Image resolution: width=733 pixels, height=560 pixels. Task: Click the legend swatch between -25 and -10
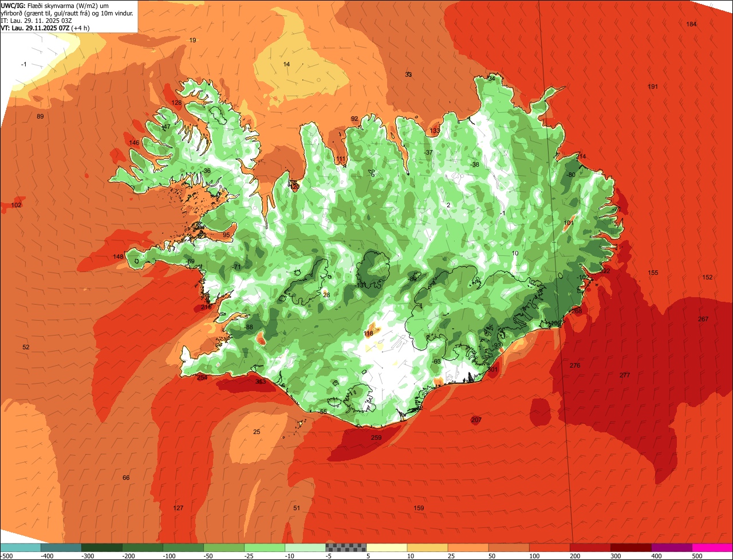[x=264, y=547]
